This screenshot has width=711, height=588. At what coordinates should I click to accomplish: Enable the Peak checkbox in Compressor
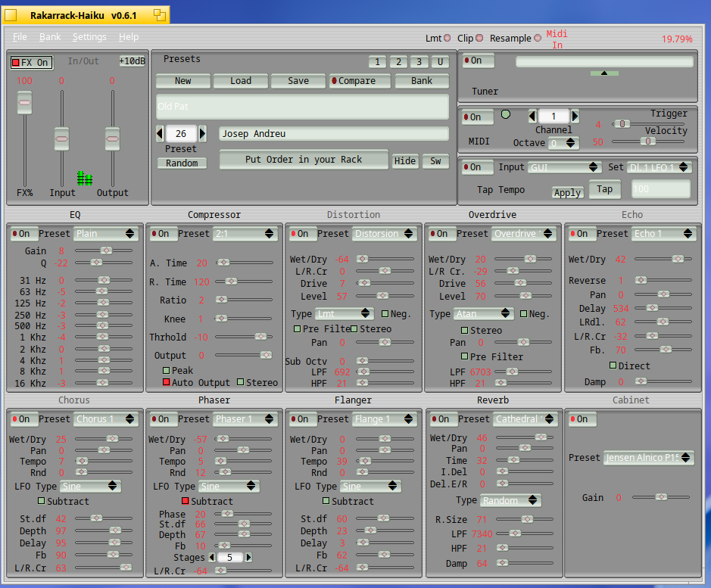(x=167, y=371)
